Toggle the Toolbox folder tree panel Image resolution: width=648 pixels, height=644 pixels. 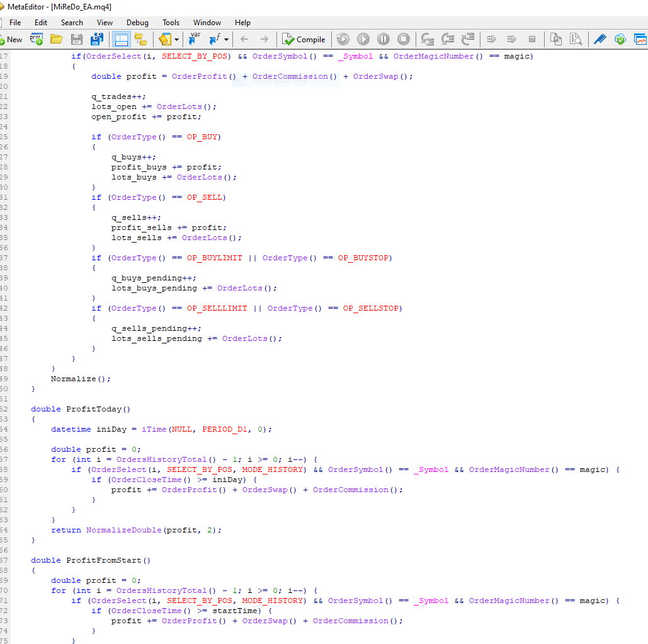pyautogui.click(x=140, y=39)
